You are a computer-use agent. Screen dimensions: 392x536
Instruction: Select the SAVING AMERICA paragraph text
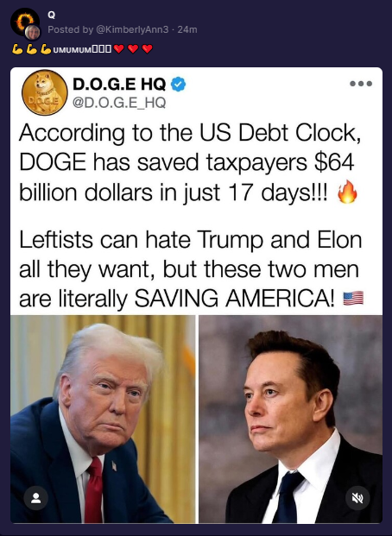(191, 269)
